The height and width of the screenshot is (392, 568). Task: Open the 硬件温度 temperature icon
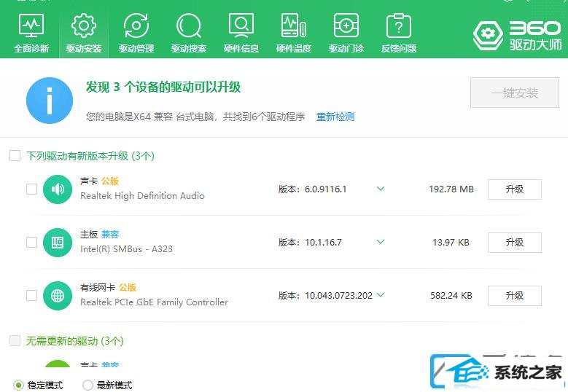(x=294, y=26)
